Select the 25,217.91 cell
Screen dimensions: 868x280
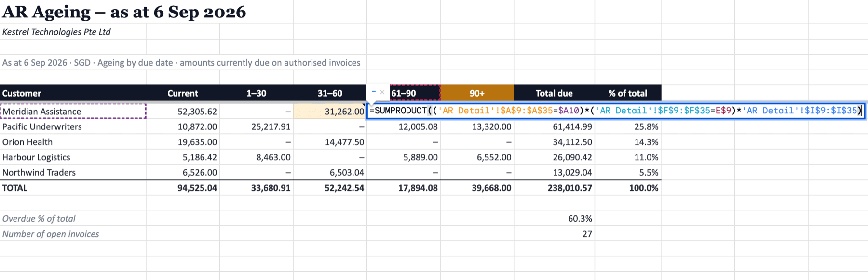[x=256, y=126]
